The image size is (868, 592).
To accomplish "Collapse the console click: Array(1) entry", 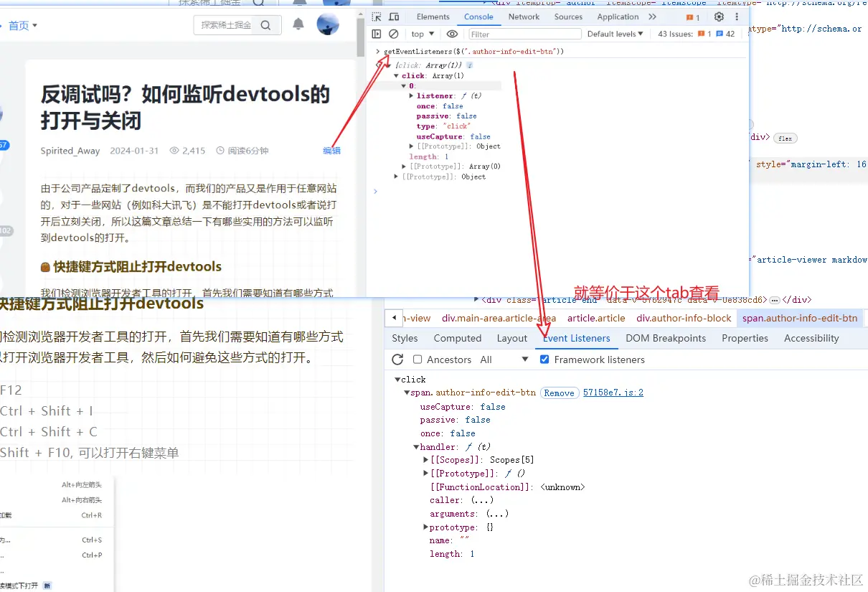I will pyautogui.click(x=397, y=75).
